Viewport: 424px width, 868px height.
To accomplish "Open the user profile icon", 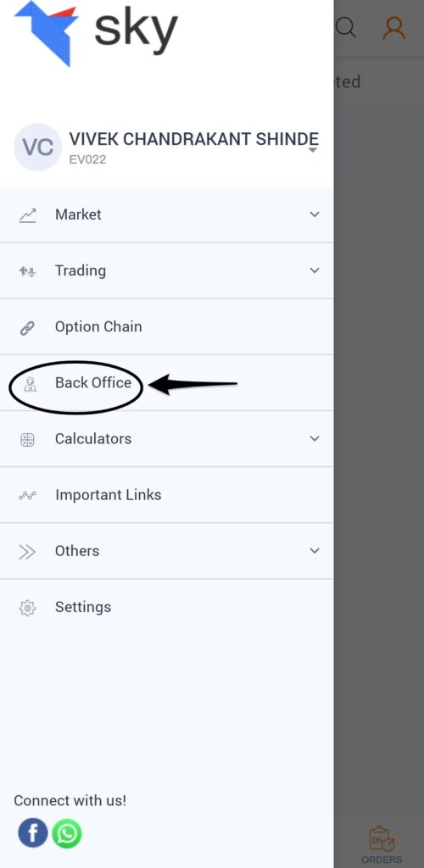I will (394, 27).
